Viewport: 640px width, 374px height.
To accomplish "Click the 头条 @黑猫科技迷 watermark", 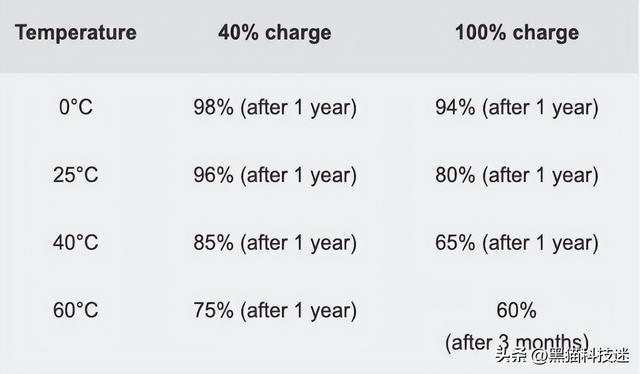I will tap(562, 356).
